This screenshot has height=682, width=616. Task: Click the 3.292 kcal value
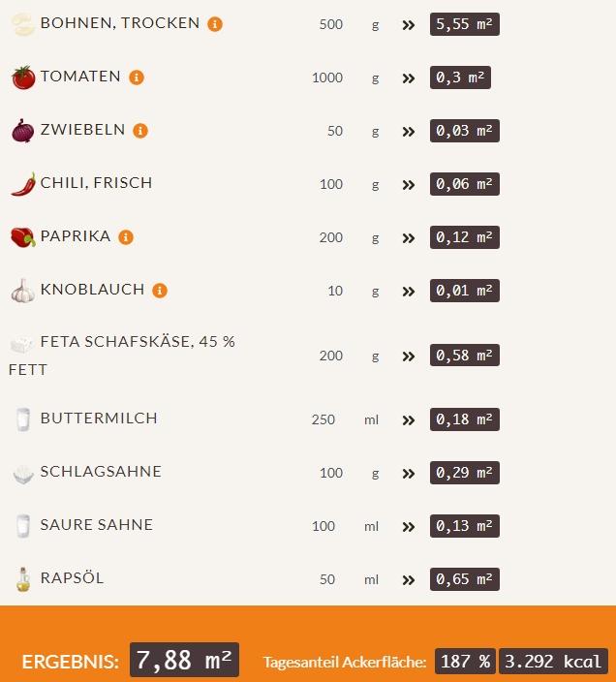pyautogui.click(x=553, y=662)
